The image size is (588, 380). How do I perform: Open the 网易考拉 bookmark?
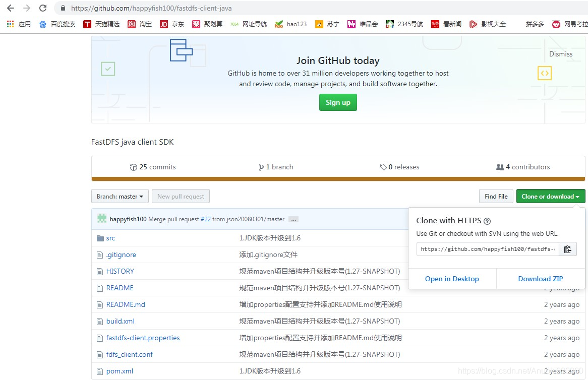(x=570, y=24)
